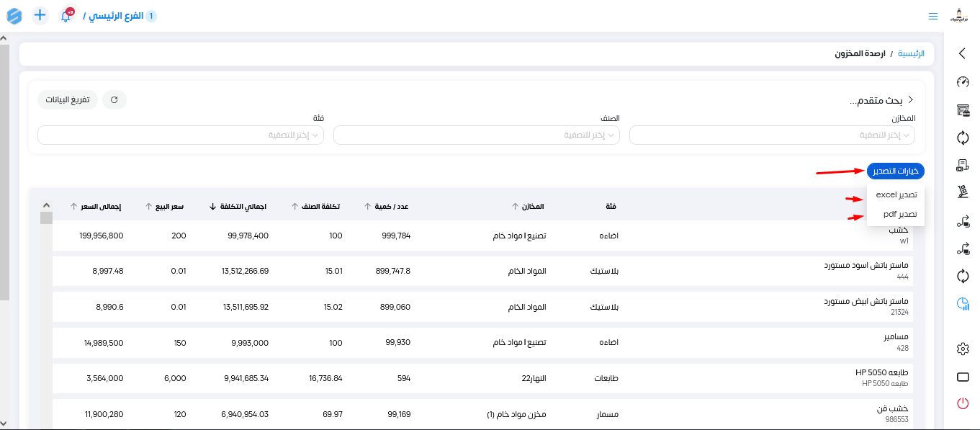Click the تفريغ البيانات button
The height and width of the screenshot is (430, 980).
coord(68,100)
